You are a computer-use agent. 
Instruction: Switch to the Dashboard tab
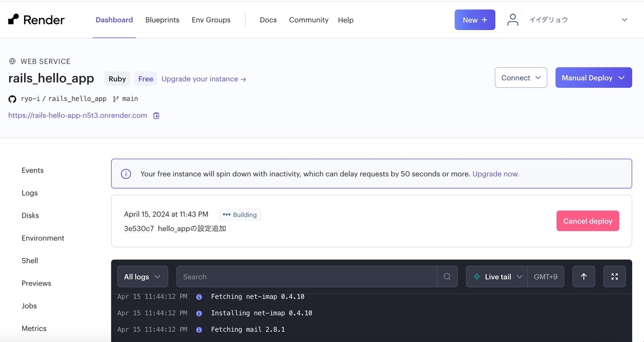(x=114, y=20)
